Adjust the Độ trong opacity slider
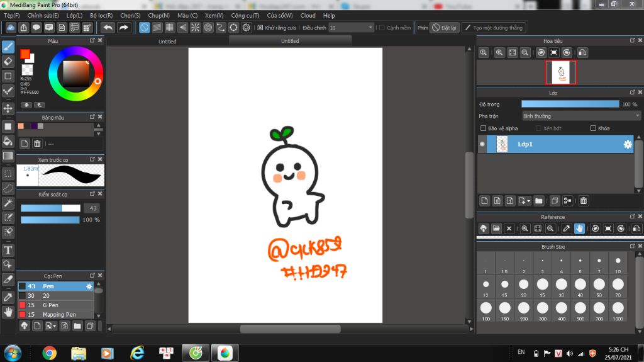This screenshot has height=362, width=644. [570, 104]
